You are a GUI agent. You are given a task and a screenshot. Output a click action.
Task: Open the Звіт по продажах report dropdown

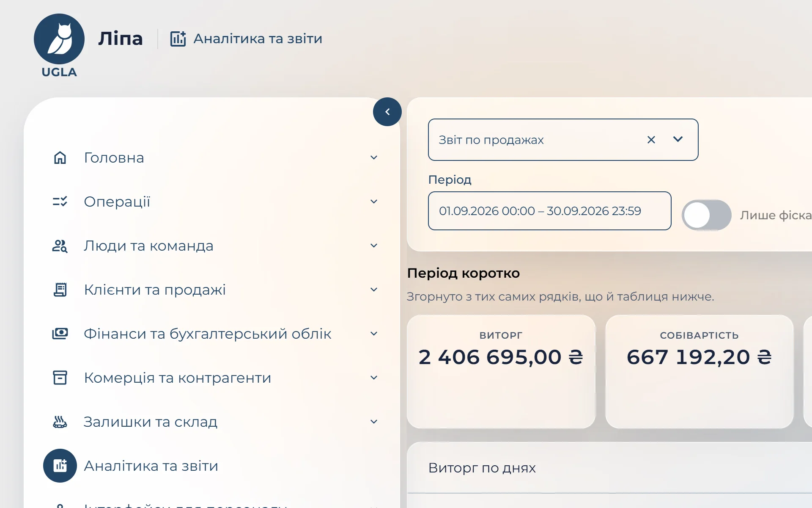click(563, 140)
